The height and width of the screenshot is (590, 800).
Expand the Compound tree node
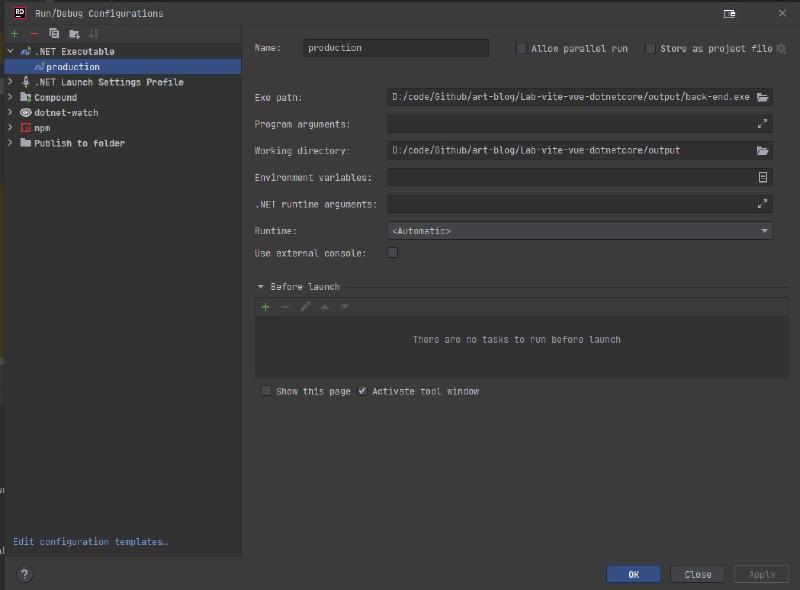pos(11,97)
